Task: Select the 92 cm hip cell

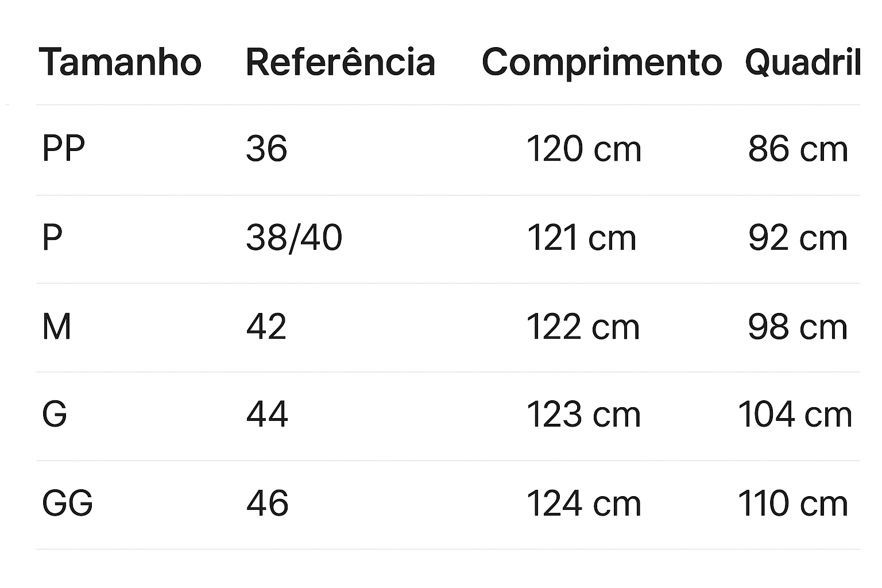Action: [798, 238]
